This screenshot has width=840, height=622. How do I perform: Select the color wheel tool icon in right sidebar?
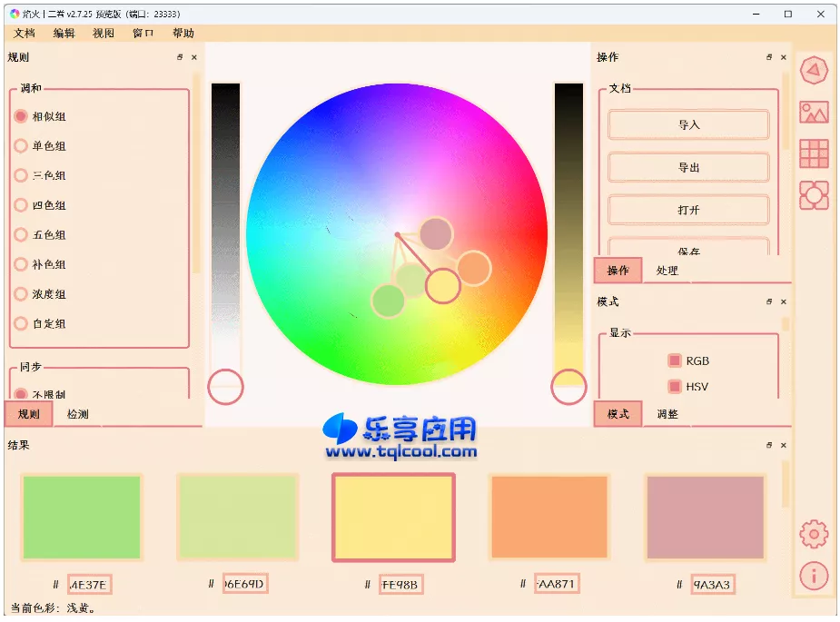pos(814,70)
